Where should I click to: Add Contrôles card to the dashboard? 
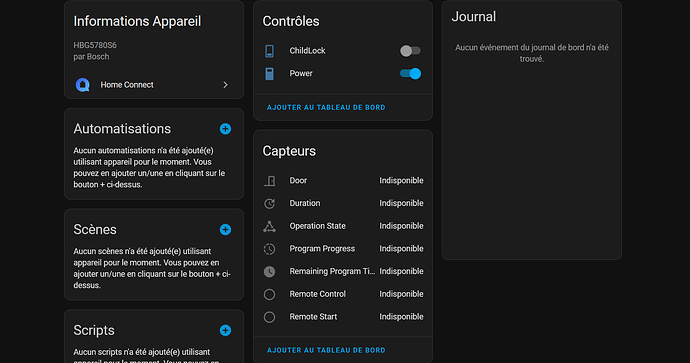click(326, 107)
